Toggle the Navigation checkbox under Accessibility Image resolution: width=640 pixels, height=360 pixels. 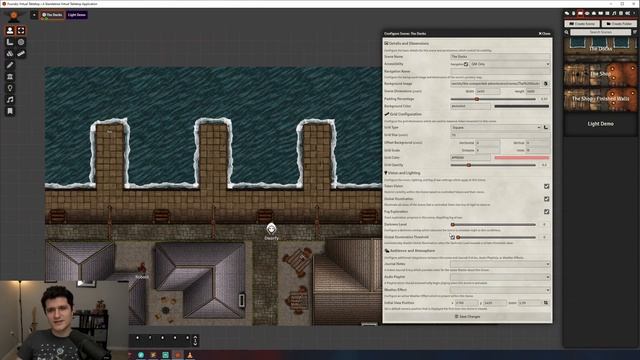(x=466, y=64)
